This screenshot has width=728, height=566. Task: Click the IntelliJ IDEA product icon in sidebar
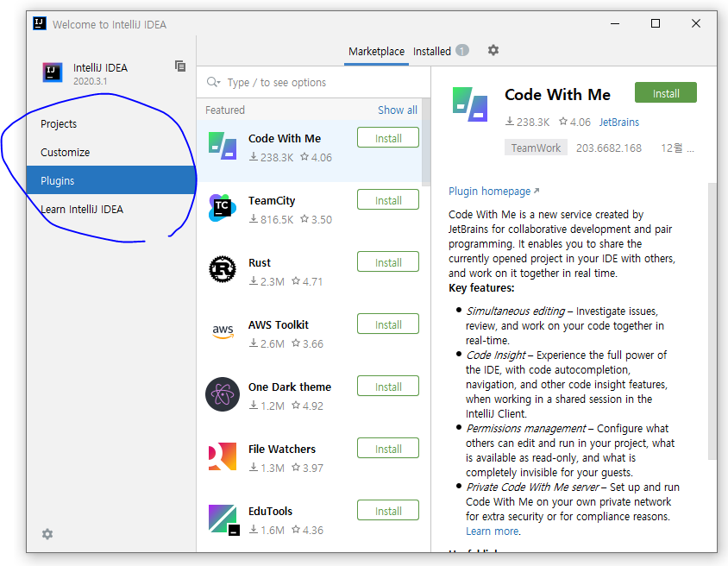[x=53, y=72]
